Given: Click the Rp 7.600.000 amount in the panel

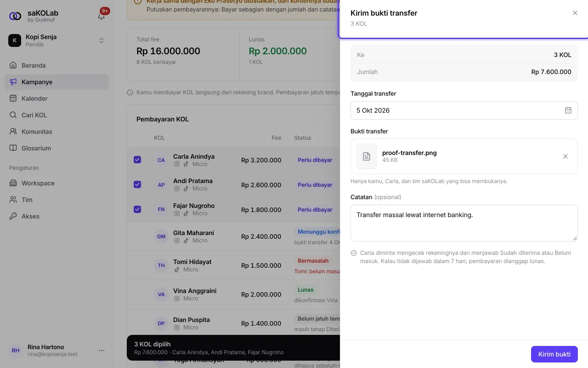Looking at the screenshot, I should 551,72.
